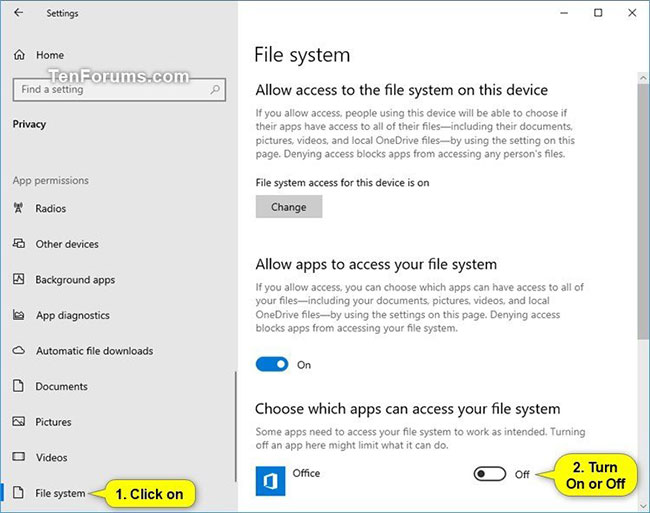This screenshot has width=650, height=513.
Task: Select Videos in the sidebar
Action: [51, 457]
